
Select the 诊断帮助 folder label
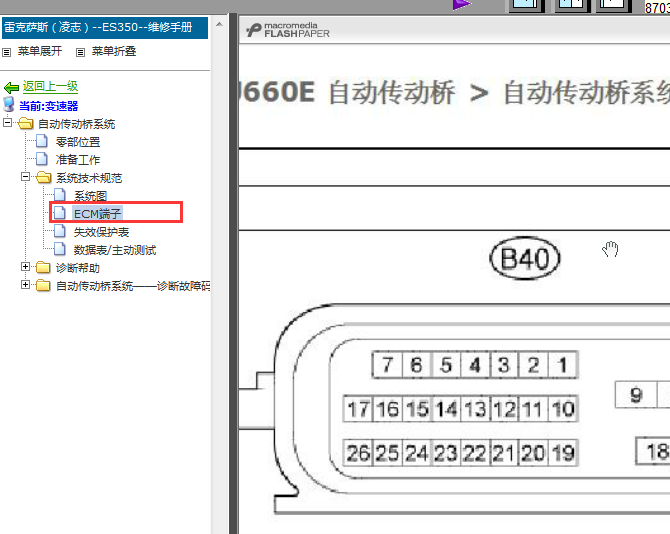pyautogui.click(x=78, y=268)
